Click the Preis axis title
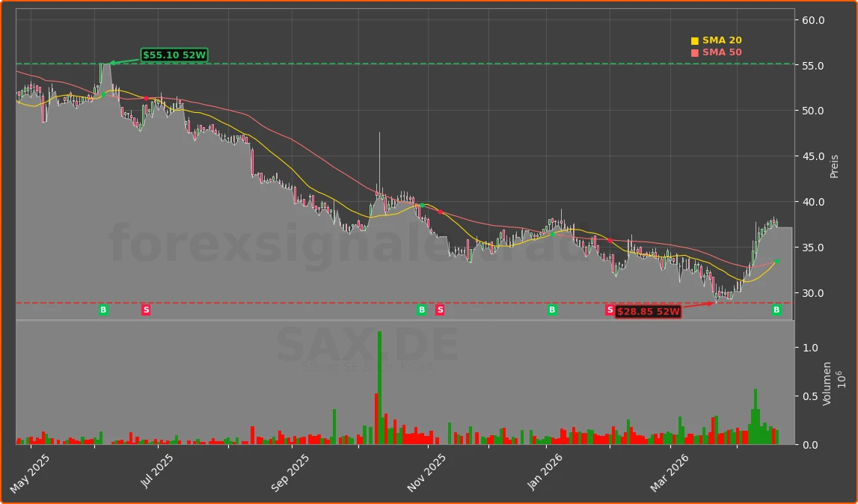Image resolution: width=858 pixels, height=504 pixels. [x=835, y=166]
